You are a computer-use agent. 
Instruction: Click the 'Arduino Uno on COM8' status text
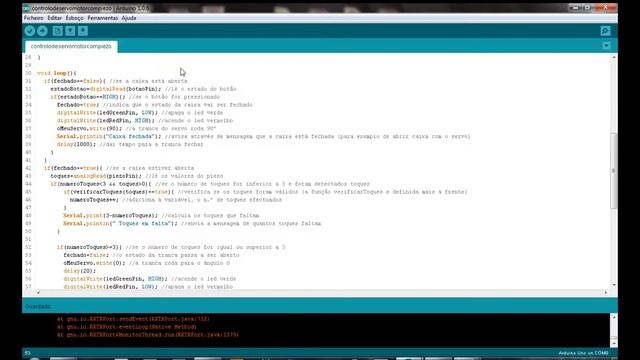click(583, 353)
